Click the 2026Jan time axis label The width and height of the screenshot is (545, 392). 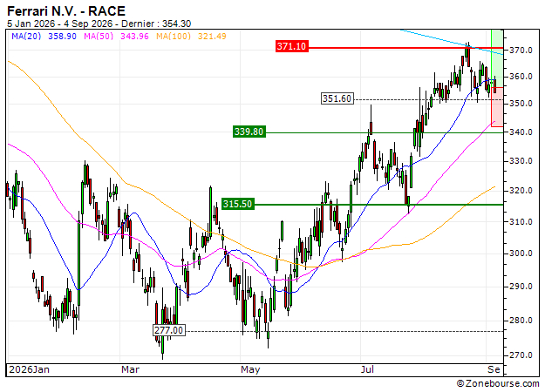tap(29, 369)
